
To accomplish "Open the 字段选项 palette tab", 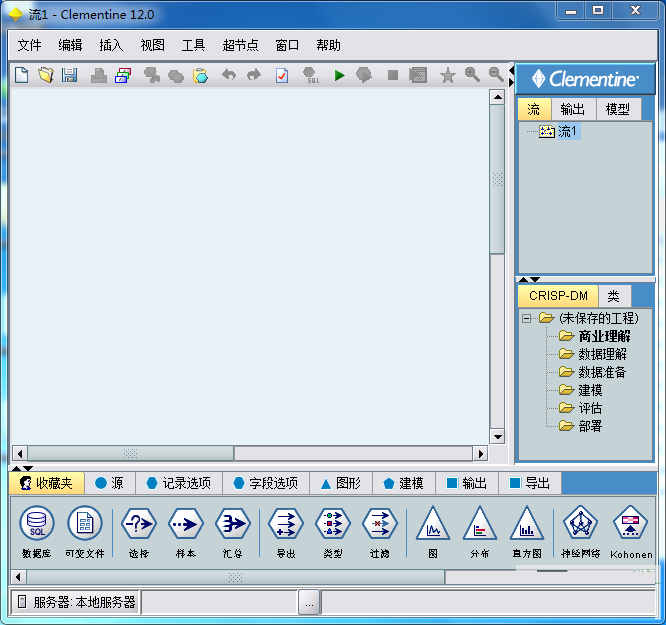I will tap(266, 483).
